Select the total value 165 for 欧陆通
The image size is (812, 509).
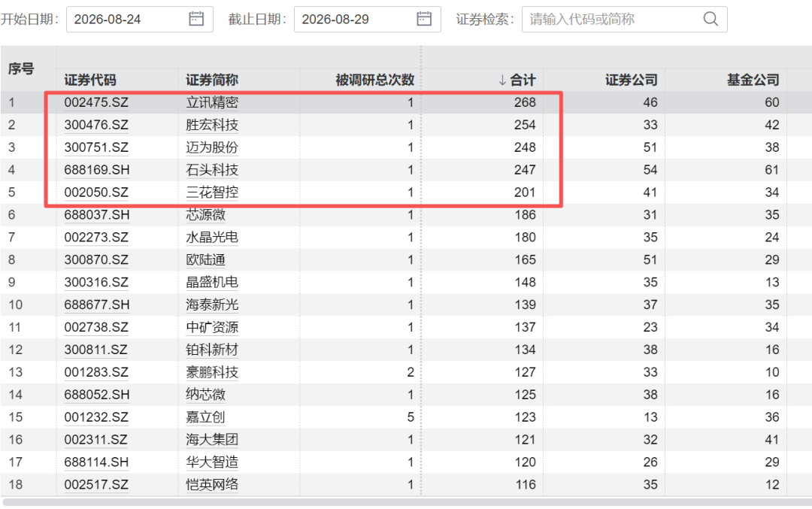pos(525,260)
